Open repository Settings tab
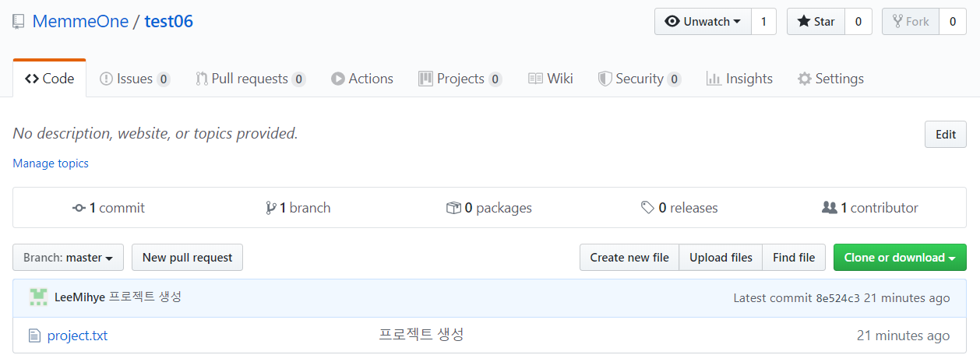The height and width of the screenshot is (362, 980). (830, 79)
